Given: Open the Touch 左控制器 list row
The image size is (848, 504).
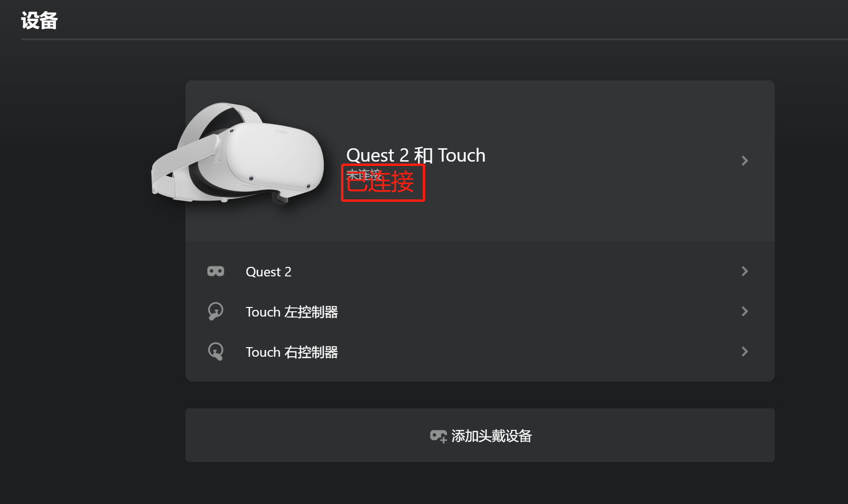Looking at the screenshot, I should click(x=292, y=311).
